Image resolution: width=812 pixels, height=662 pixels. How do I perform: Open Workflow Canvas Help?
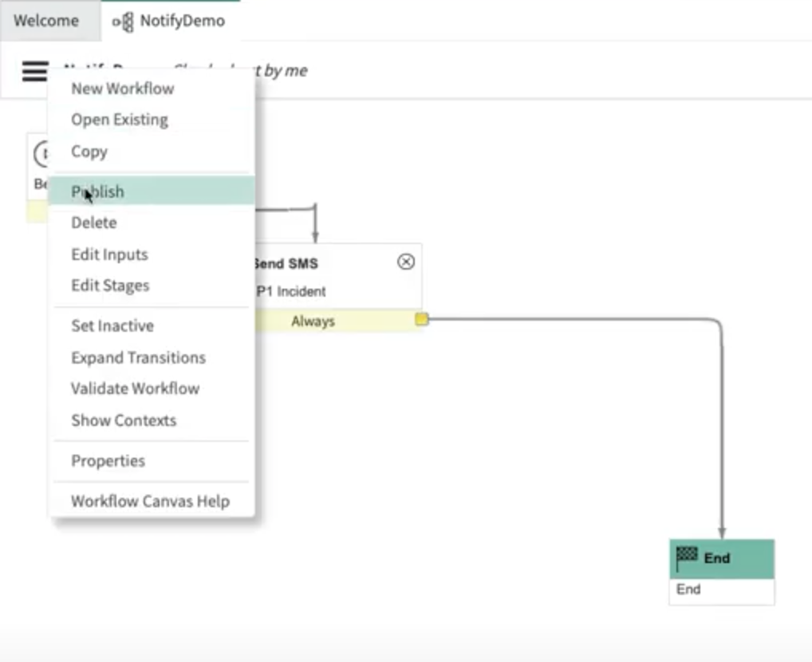point(150,502)
